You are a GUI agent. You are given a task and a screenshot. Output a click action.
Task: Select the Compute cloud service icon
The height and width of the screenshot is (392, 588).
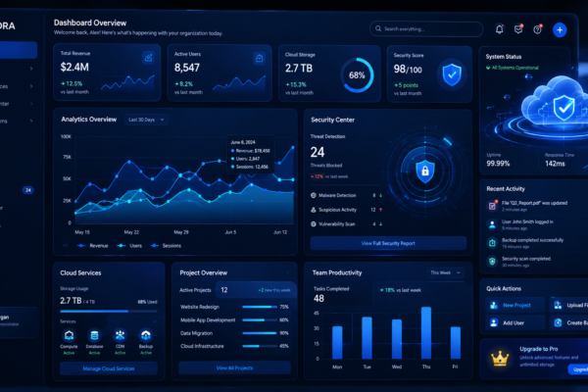point(69,334)
